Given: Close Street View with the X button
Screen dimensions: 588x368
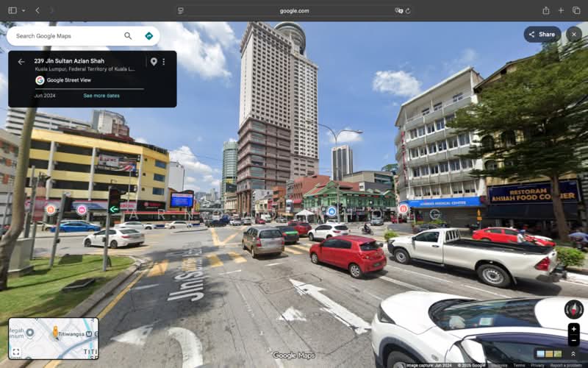Looking at the screenshot, I should coord(574,35).
